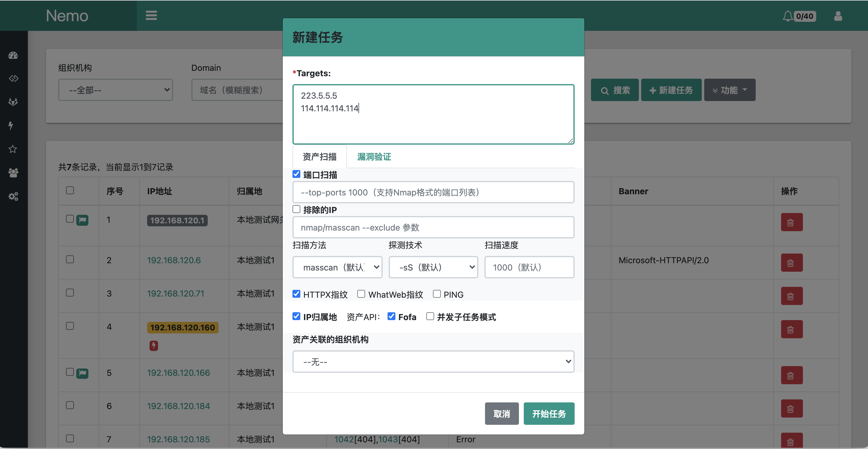Image resolution: width=868 pixels, height=449 pixels.
Task: Click the hamburger menu icon
Action: point(151,15)
